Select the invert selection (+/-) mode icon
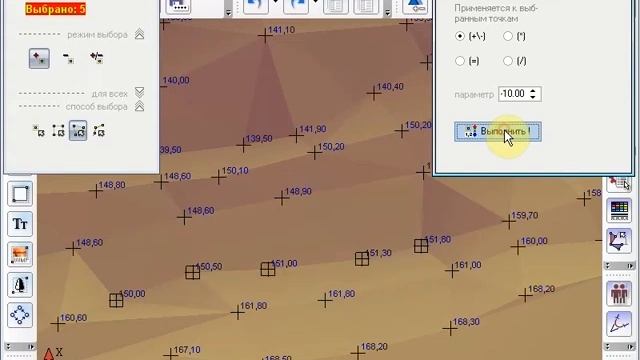This screenshot has width=640, height=360. point(97,58)
